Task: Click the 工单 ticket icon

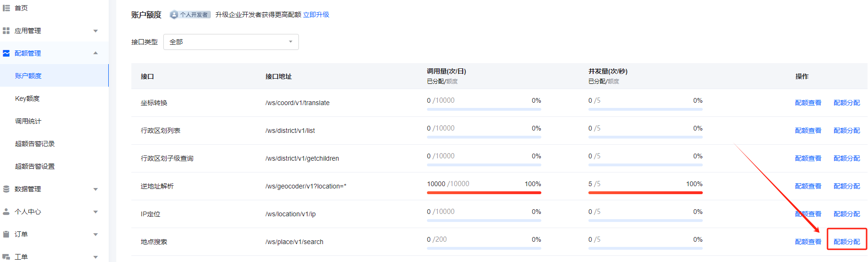Action: 6,257
